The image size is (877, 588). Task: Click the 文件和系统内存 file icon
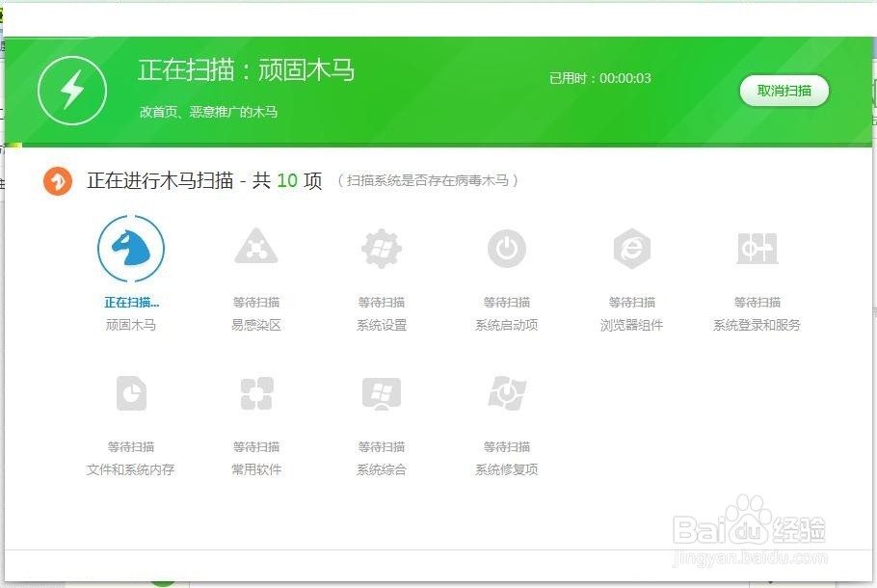coord(131,393)
